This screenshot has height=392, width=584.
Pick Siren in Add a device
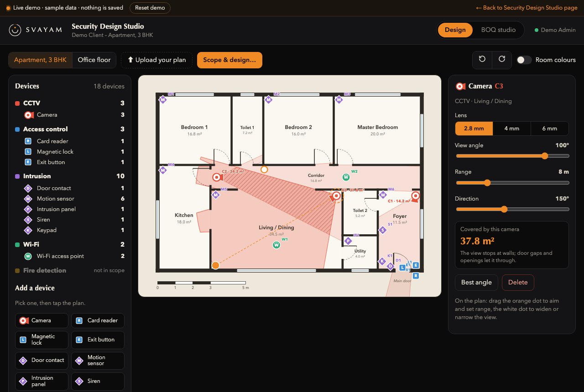pos(98,382)
